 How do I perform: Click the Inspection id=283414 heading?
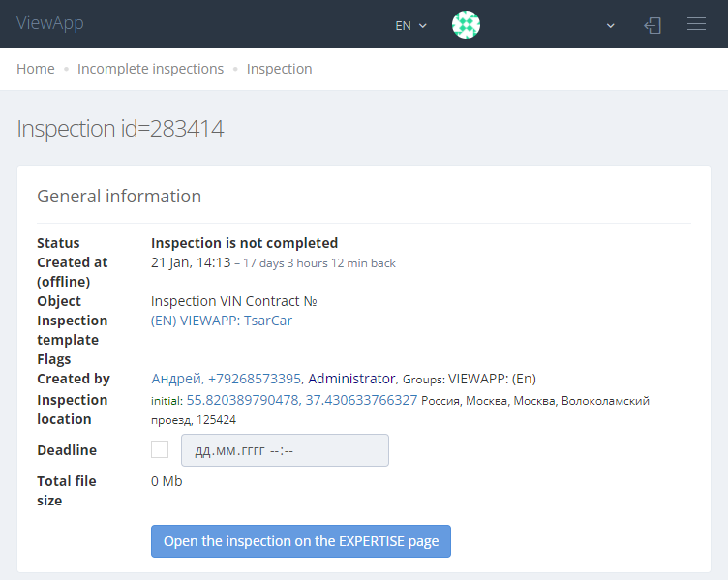click(x=120, y=129)
